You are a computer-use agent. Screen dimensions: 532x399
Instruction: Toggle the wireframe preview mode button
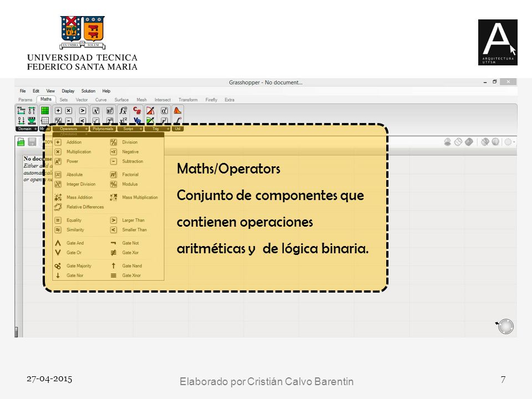[458, 142]
